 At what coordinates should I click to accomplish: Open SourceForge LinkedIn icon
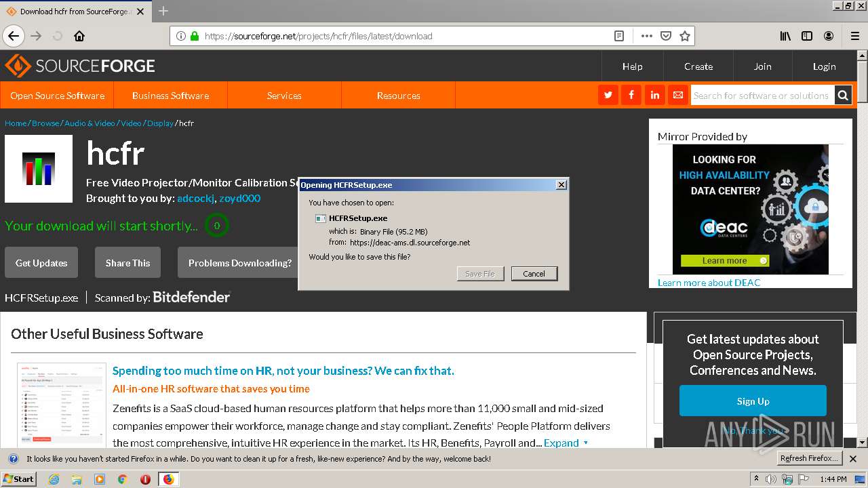[x=654, y=95]
